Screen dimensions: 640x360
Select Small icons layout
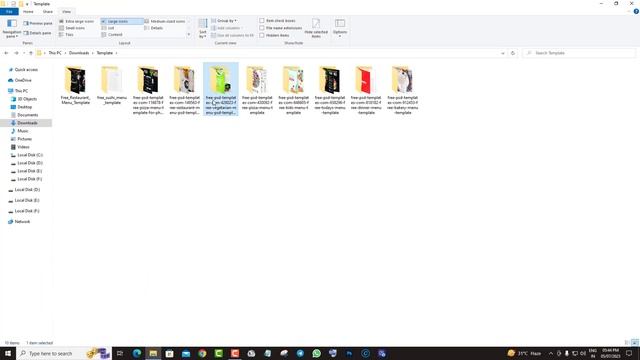coord(72,28)
